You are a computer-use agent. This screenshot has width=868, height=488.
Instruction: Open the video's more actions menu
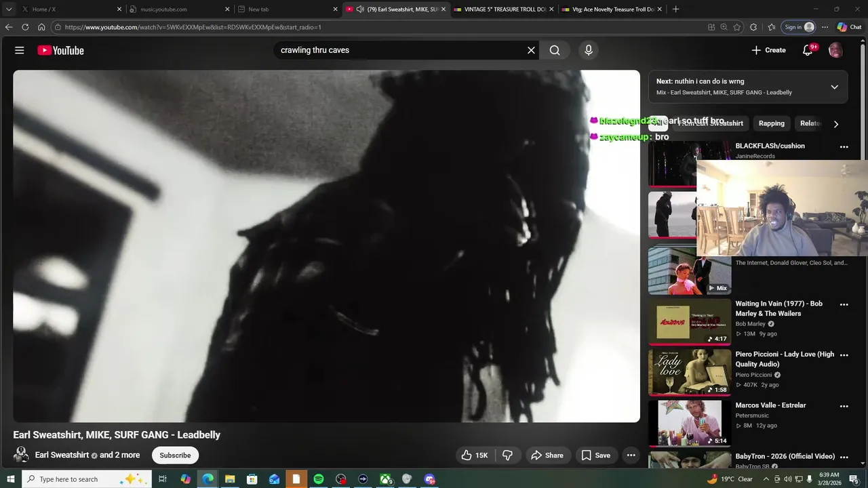click(631, 455)
